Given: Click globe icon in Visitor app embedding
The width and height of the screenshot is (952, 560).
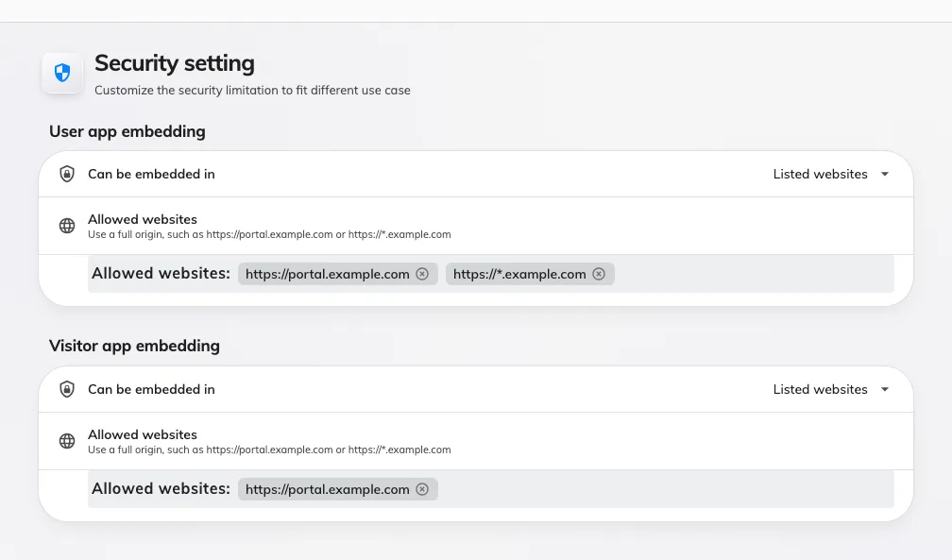Looking at the screenshot, I should click(x=67, y=441).
